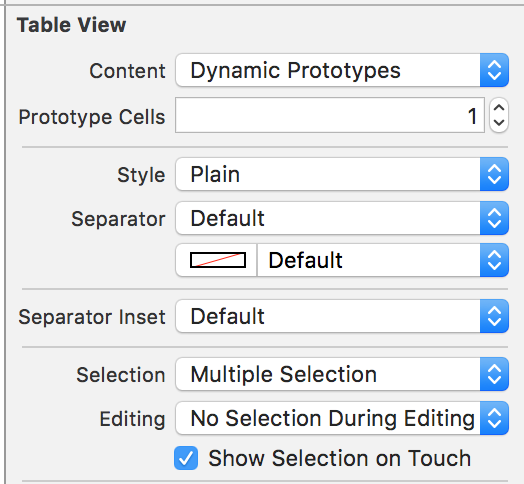Viewport: 524px width, 484px height.
Task: Open the Style dropdown set to Plain
Action: click(342, 174)
